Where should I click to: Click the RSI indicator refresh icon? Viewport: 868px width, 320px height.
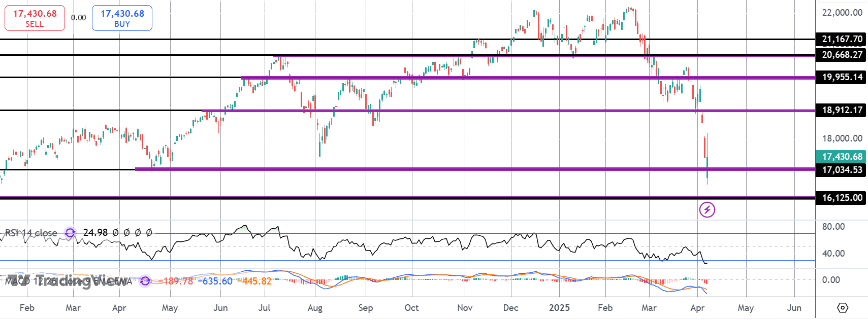click(x=70, y=233)
